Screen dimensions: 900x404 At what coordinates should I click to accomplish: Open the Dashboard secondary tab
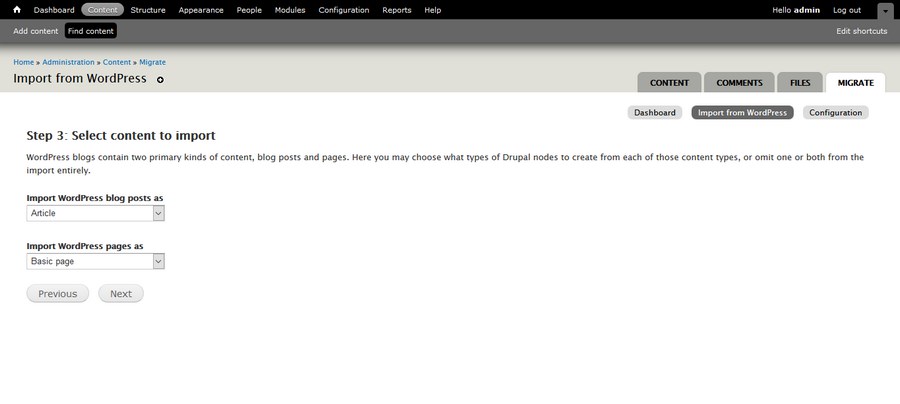point(655,112)
